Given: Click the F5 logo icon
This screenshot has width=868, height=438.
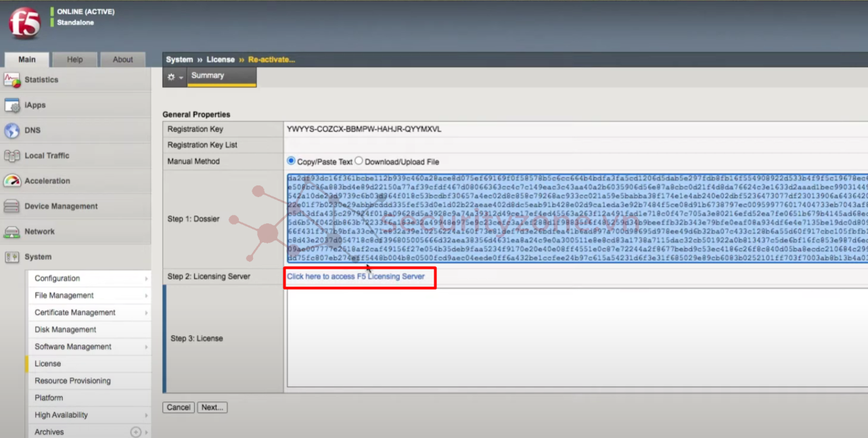Looking at the screenshot, I should (x=25, y=23).
